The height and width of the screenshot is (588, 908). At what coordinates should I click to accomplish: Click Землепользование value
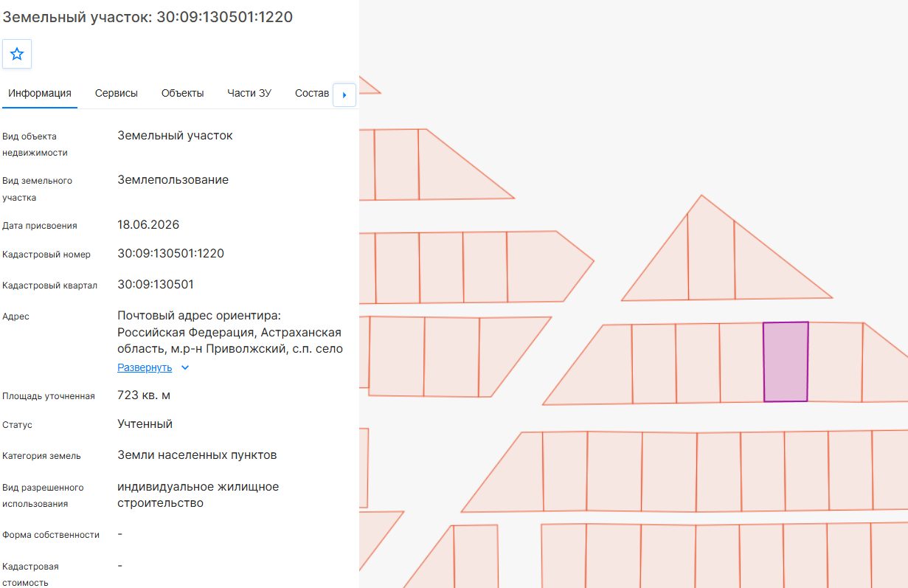tap(173, 180)
